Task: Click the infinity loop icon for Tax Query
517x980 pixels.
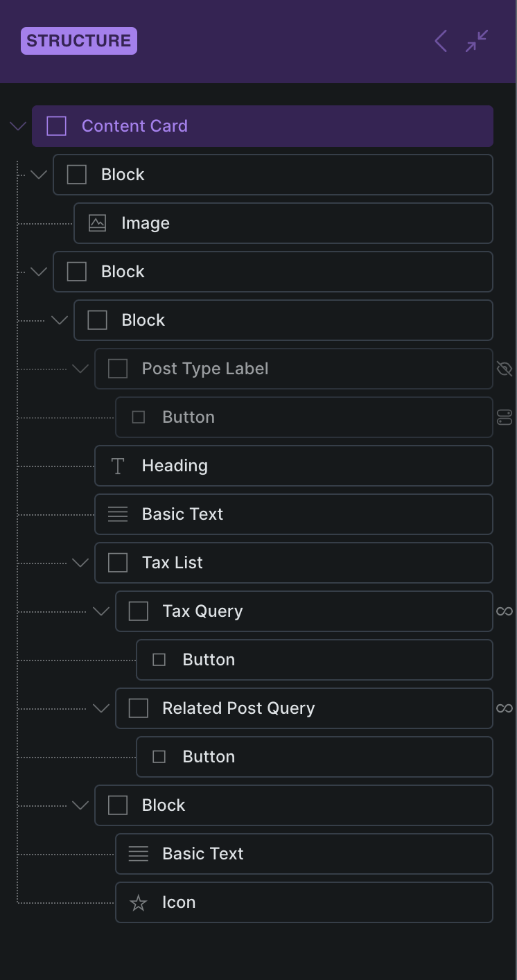Action: [x=505, y=611]
